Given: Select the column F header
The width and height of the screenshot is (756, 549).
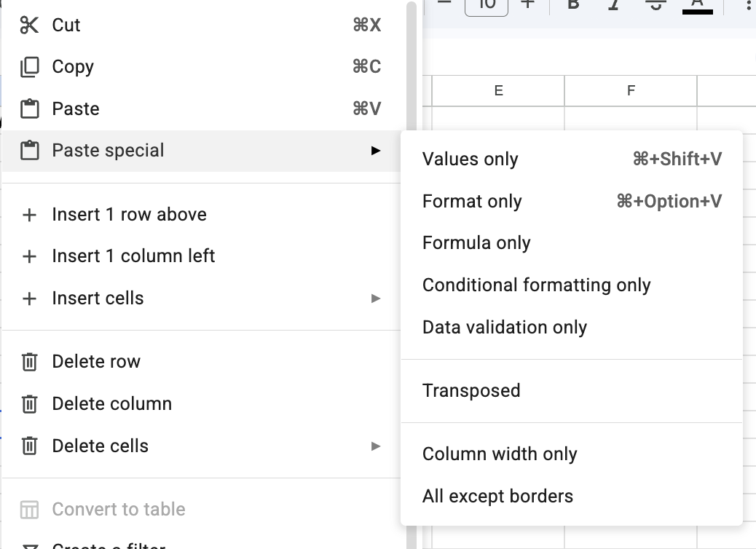Looking at the screenshot, I should click(x=629, y=90).
